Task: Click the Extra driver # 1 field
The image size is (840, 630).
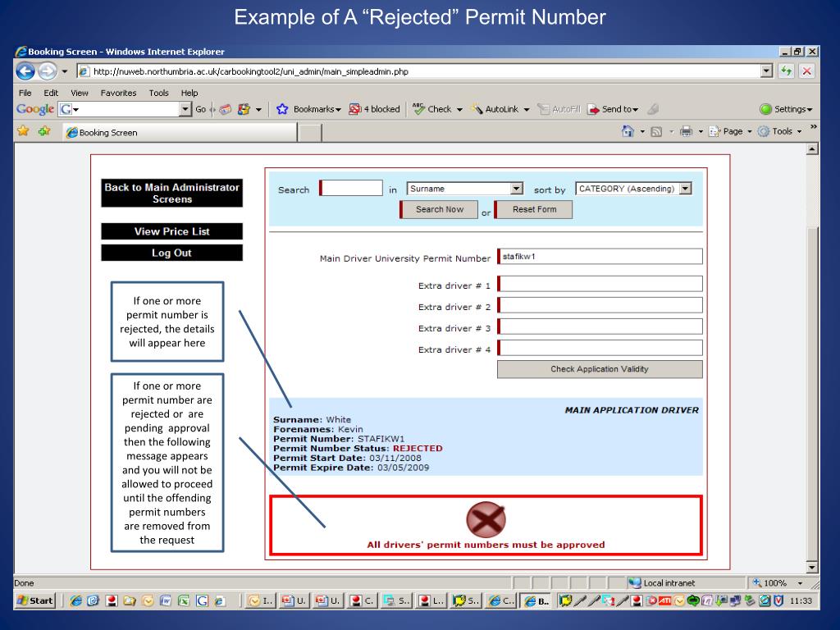Action: [x=600, y=284]
